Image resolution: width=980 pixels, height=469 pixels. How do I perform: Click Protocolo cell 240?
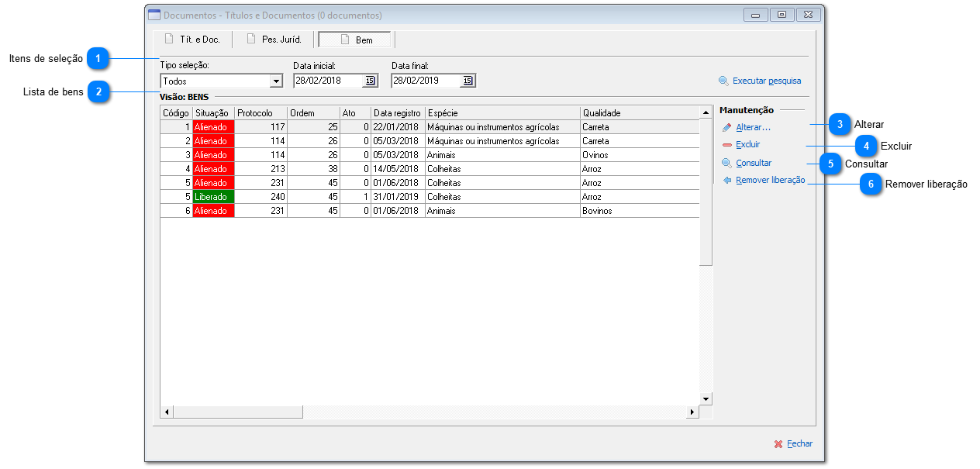(261, 197)
